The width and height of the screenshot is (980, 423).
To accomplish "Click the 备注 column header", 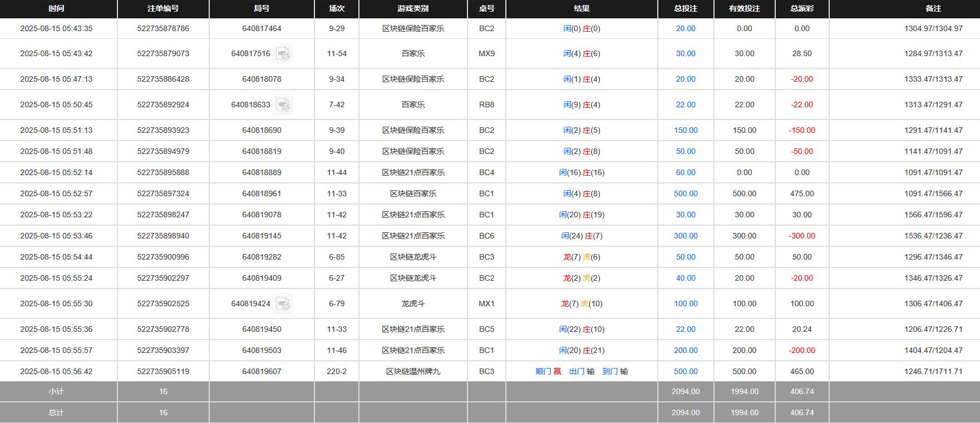I will tap(933, 8).
